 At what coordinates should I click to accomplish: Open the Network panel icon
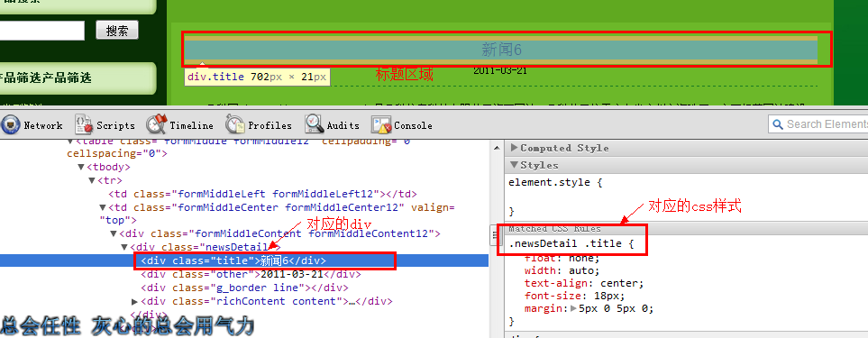point(10,125)
